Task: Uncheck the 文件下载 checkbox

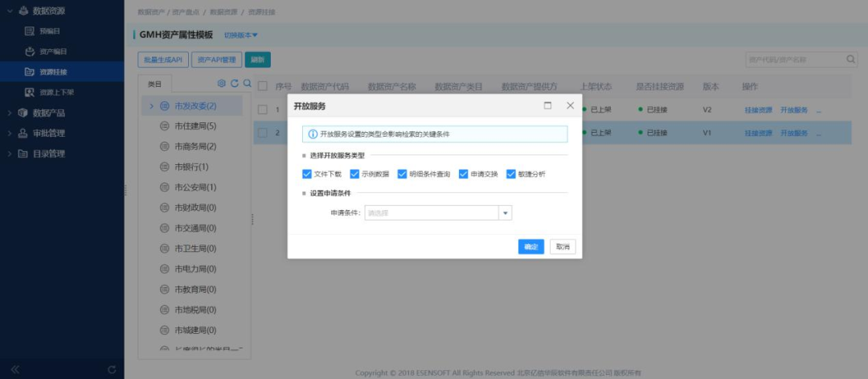Action: [307, 174]
